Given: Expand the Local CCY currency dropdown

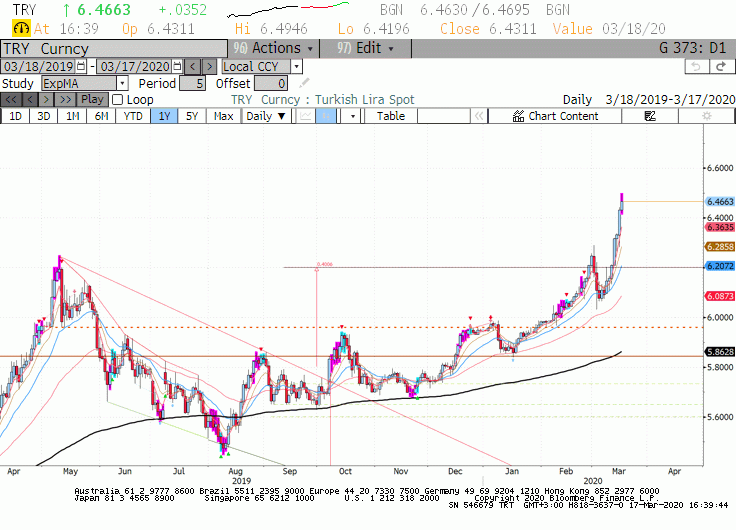Looking at the screenshot, I should 296,67.
